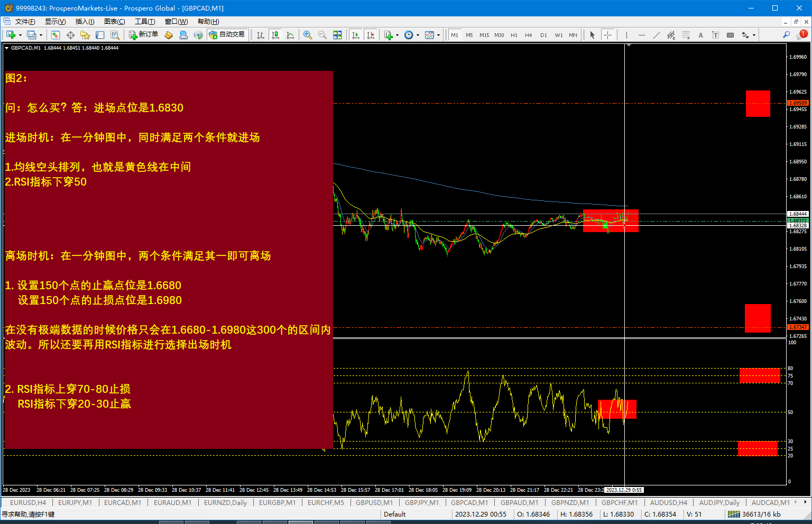The height and width of the screenshot is (524, 812).
Task: Click the connection status 36613/16 kb indicator
Action: click(x=755, y=514)
